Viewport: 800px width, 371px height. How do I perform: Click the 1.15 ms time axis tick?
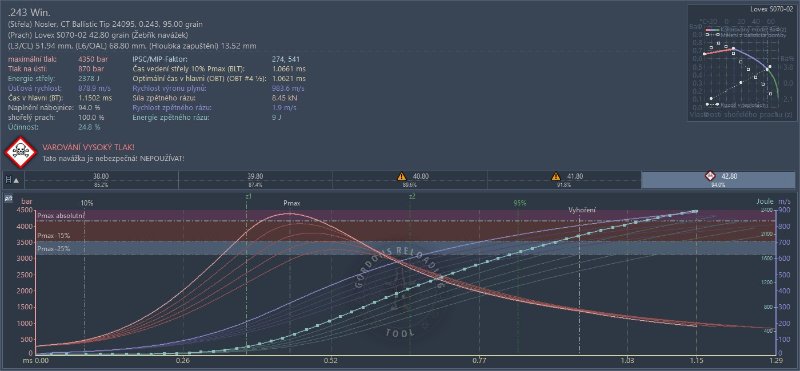click(695, 360)
